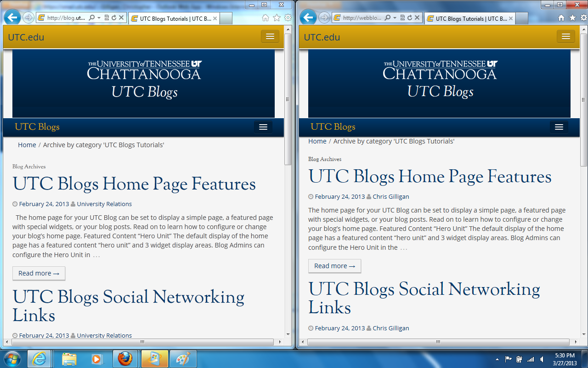Expand address bar dropdown arrow in left window

click(99, 18)
